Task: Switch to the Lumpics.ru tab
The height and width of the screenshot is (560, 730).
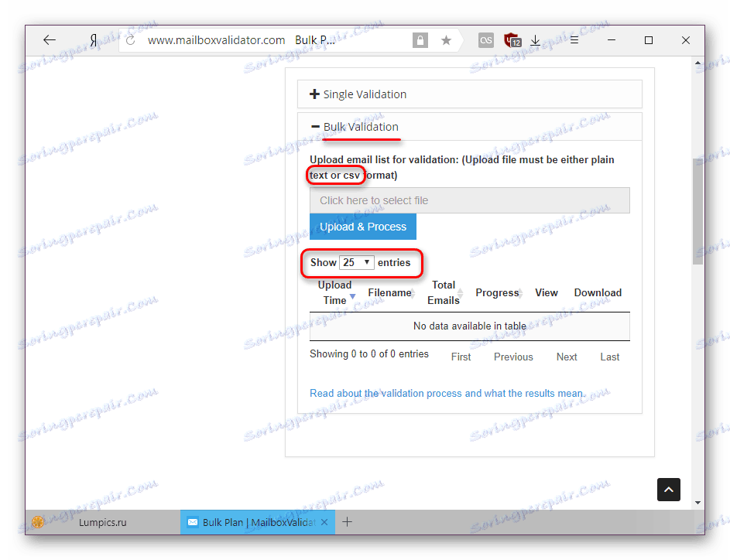Action: [x=103, y=522]
